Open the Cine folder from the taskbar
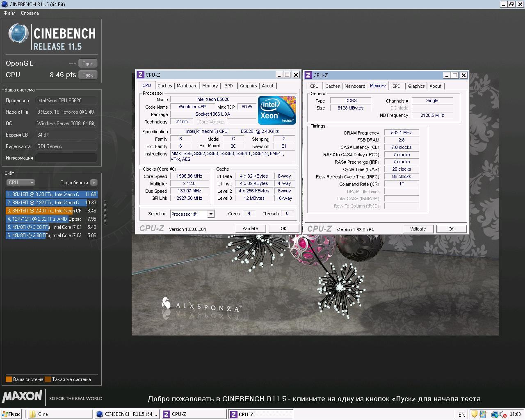 59,414
